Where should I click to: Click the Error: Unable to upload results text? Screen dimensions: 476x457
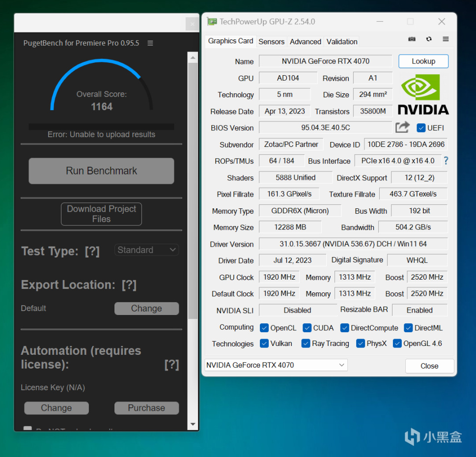pos(101,135)
